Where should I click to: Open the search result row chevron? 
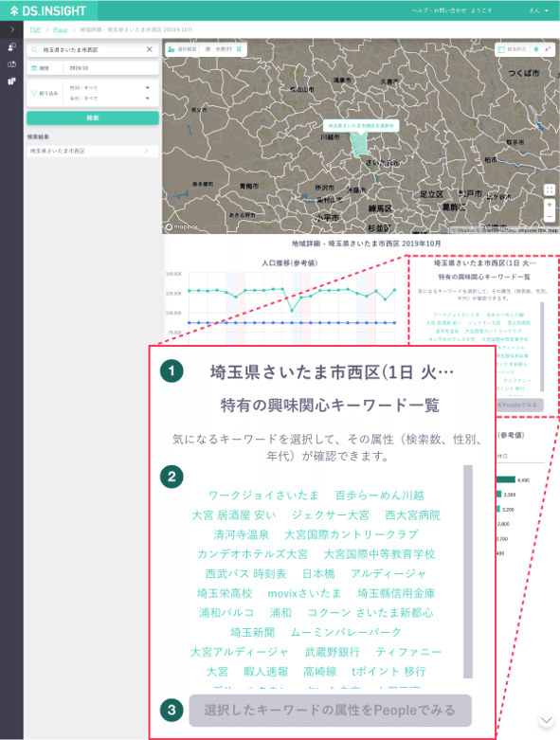[146, 151]
